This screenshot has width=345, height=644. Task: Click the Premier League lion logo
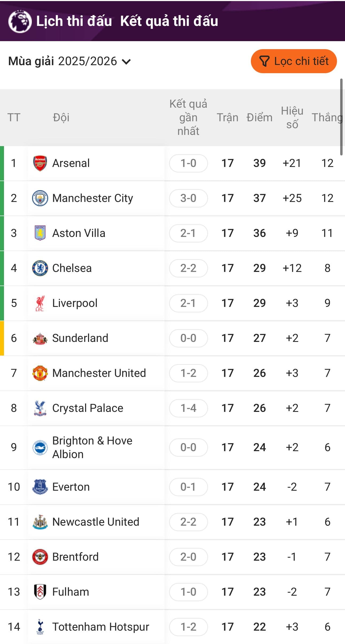20,21
